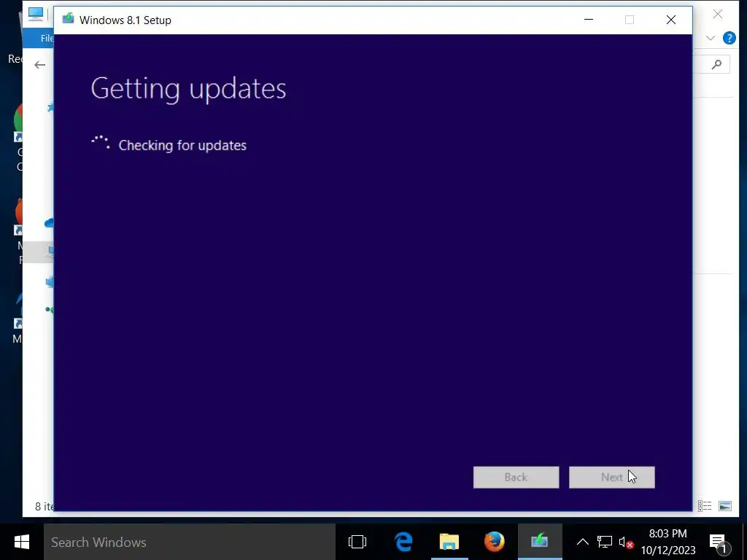Launch Firefox from the taskbar

click(494, 542)
